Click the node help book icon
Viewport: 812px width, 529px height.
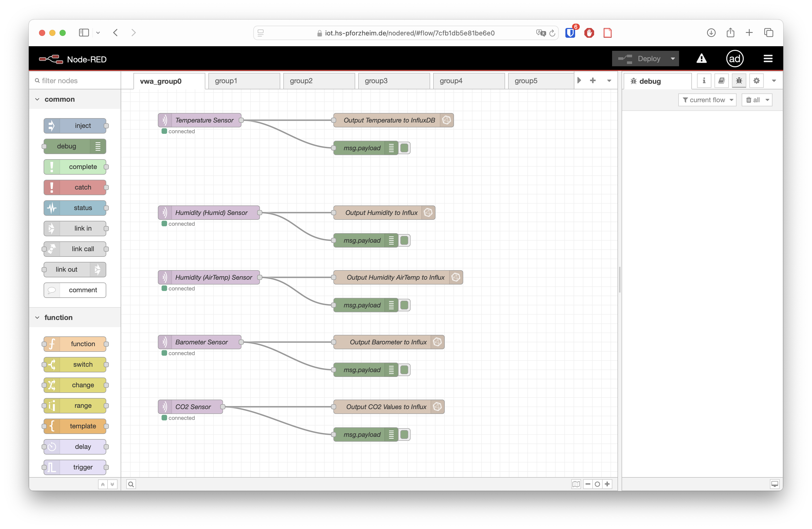pyautogui.click(x=722, y=81)
